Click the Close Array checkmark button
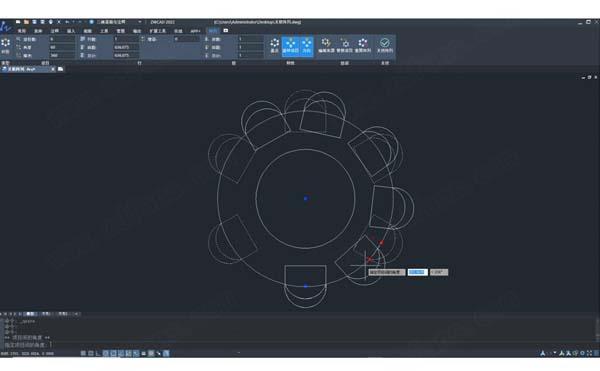This screenshot has width=600, height=371. 385,46
